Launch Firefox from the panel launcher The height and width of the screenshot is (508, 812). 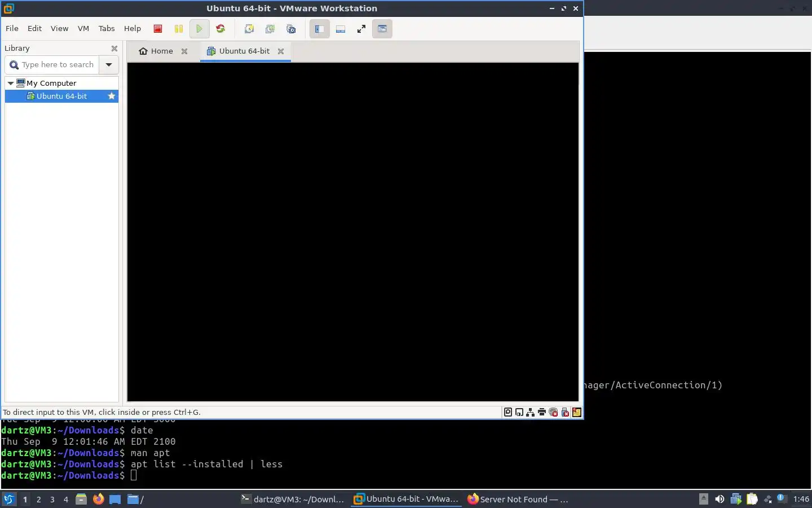[x=99, y=499]
